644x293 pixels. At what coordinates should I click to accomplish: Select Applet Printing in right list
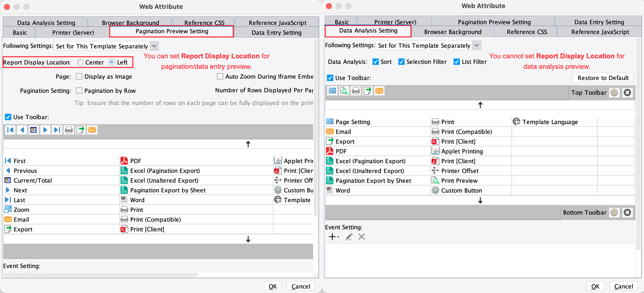471,151
